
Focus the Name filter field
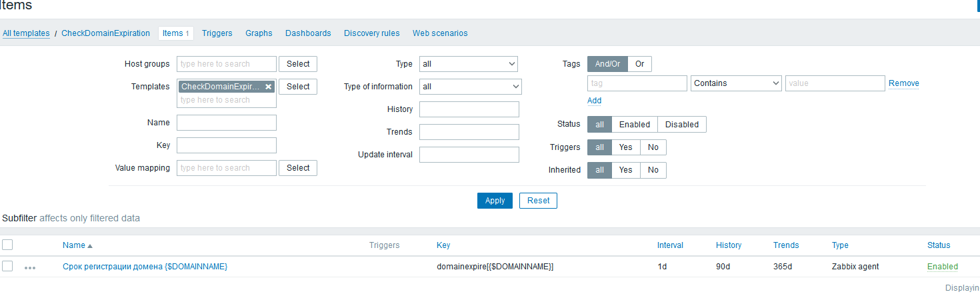227,123
